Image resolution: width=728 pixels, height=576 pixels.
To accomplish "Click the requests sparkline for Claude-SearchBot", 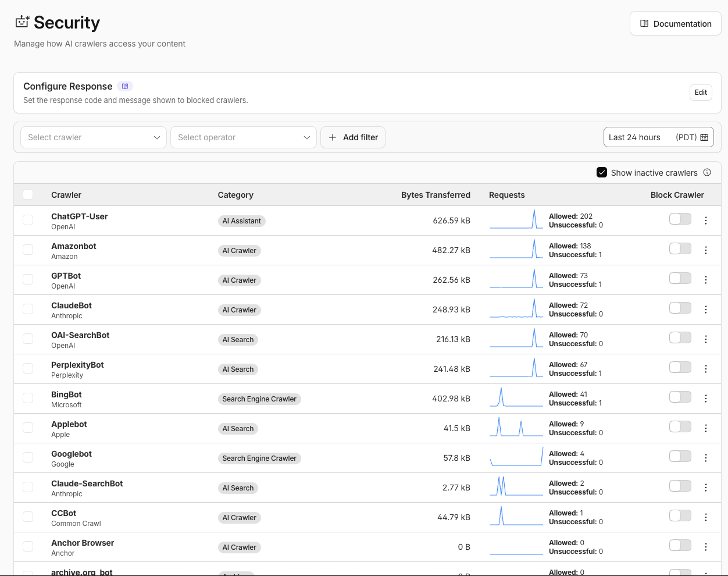I will tap(516, 486).
